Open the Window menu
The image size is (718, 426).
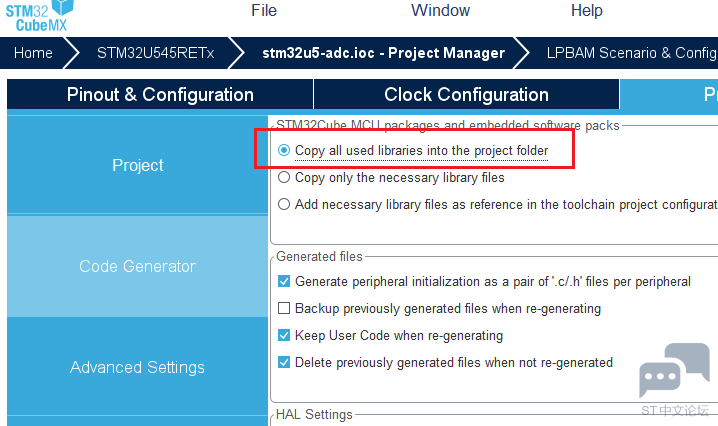tap(440, 11)
